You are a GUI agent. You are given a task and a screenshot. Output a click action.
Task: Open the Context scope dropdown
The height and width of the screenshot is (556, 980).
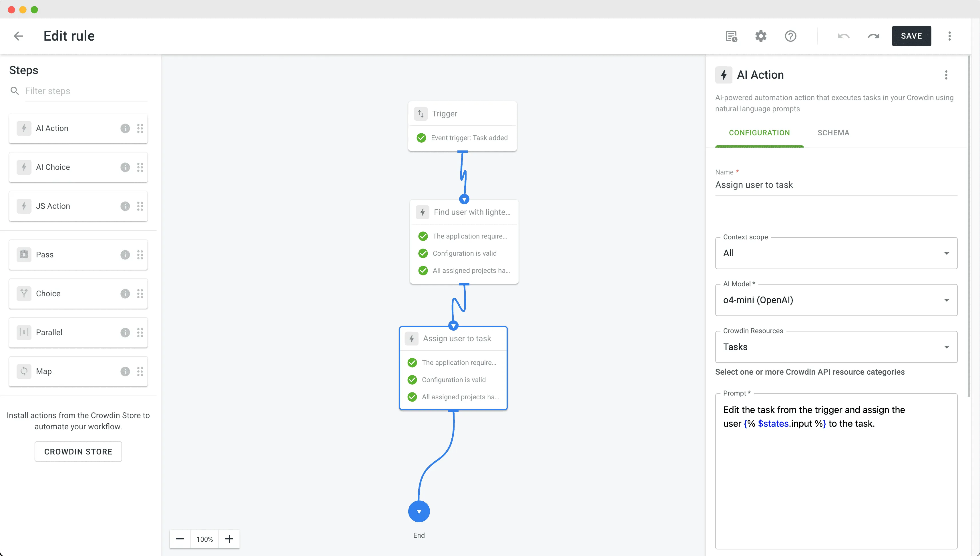pyautogui.click(x=947, y=253)
